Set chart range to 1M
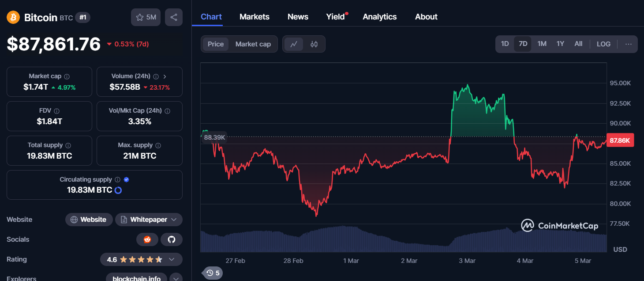644x281 pixels. [x=542, y=44]
